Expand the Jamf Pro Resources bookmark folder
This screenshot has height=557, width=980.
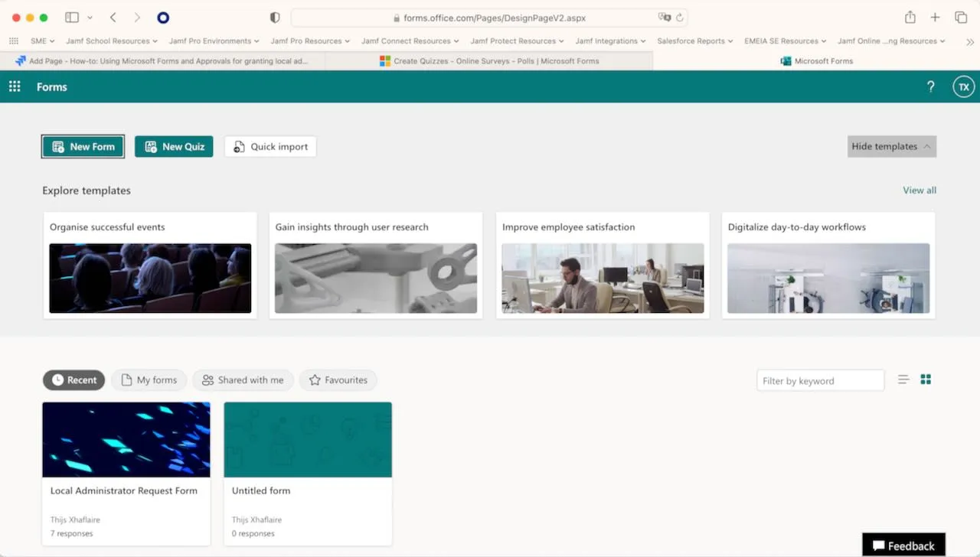coord(310,41)
